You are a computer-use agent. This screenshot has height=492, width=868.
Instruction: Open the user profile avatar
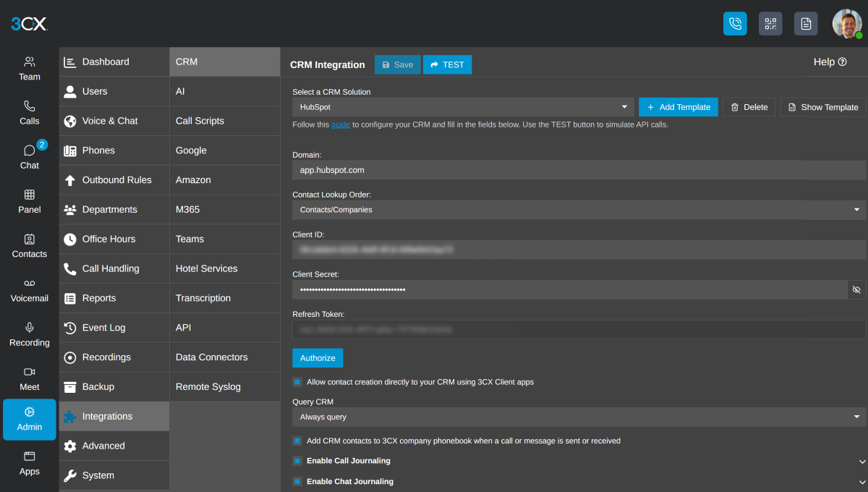point(847,24)
